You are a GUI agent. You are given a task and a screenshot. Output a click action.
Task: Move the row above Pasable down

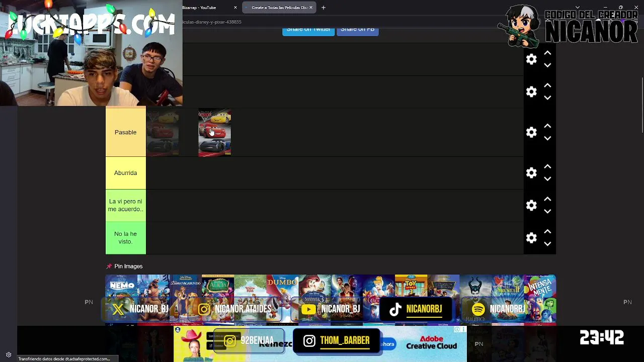547,98
